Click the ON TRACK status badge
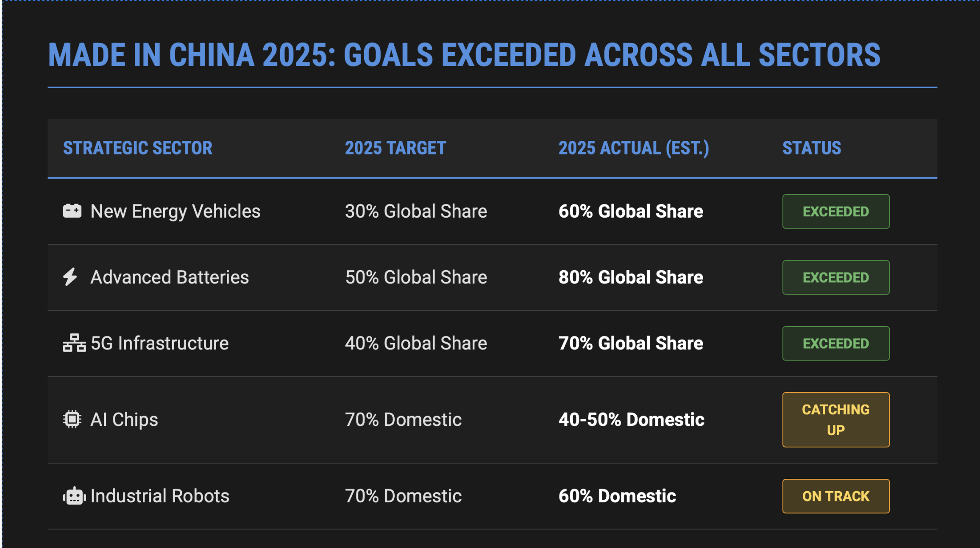Screen dimensions: 980x548 [835, 496]
